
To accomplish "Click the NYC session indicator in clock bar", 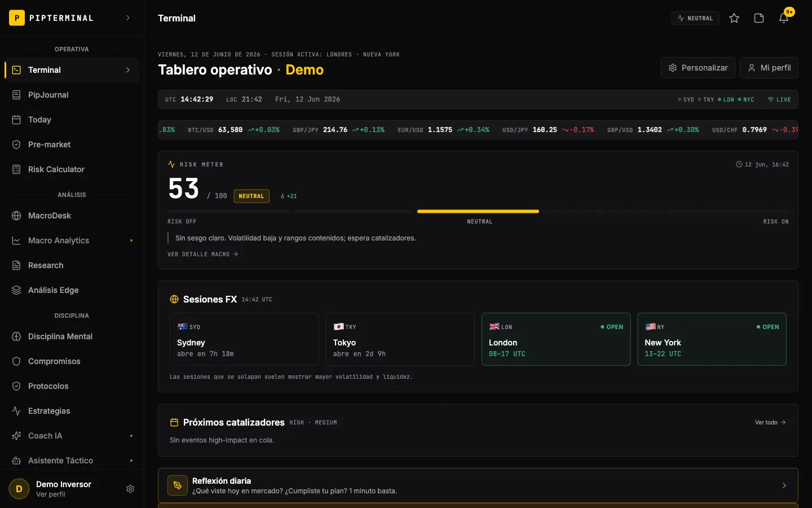I will click(746, 99).
